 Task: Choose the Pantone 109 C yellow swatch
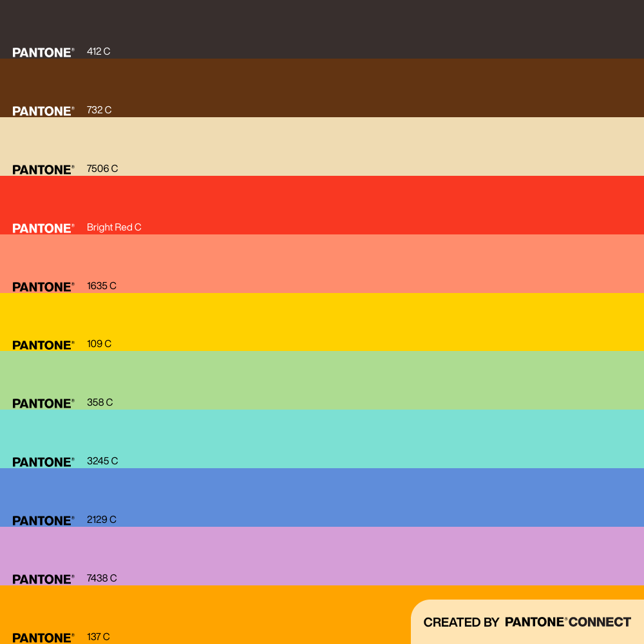click(322, 322)
